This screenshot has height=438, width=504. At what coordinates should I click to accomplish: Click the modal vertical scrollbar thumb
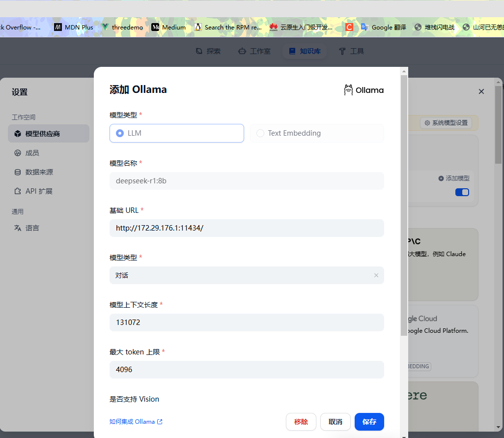(x=404, y=206)
